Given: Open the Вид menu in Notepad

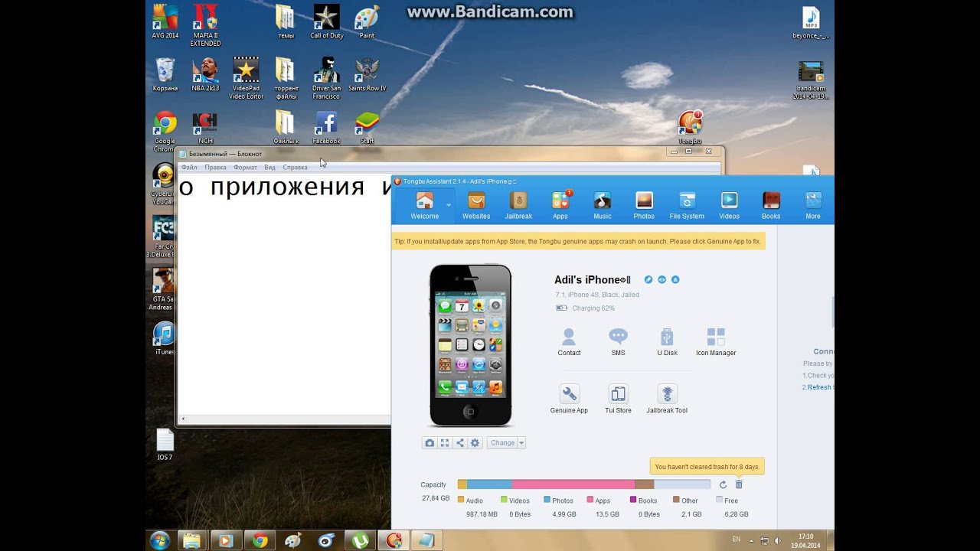Looking at the screenshot, I should [269, 167].
